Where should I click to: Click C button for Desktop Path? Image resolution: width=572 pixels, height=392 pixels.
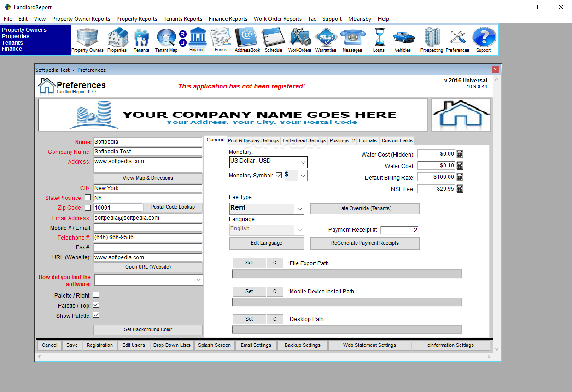click(275, 319)
